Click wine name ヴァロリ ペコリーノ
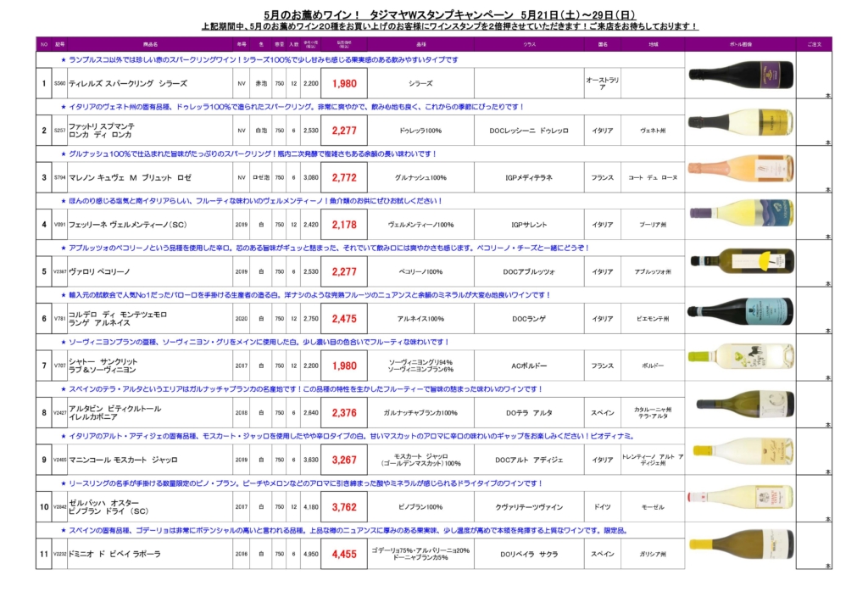The height and width of the screenshot is (614, 868). 100,272
